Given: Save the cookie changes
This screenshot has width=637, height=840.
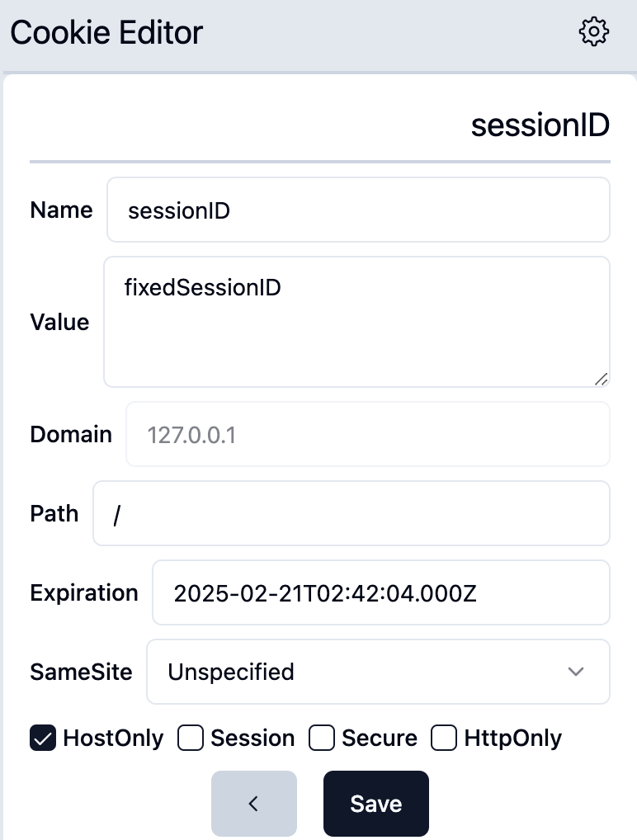Looking at the screenshot, I should 375,804.
